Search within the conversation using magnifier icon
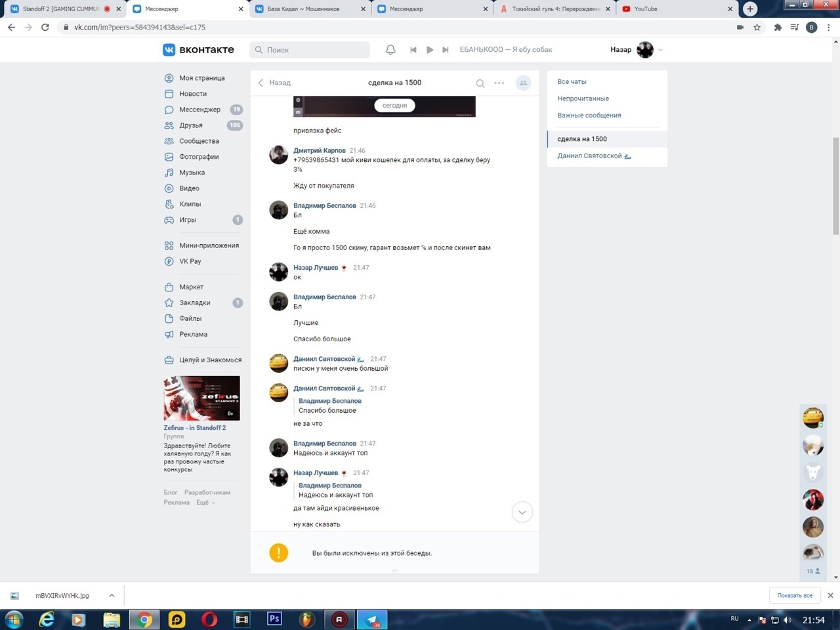 480,83
